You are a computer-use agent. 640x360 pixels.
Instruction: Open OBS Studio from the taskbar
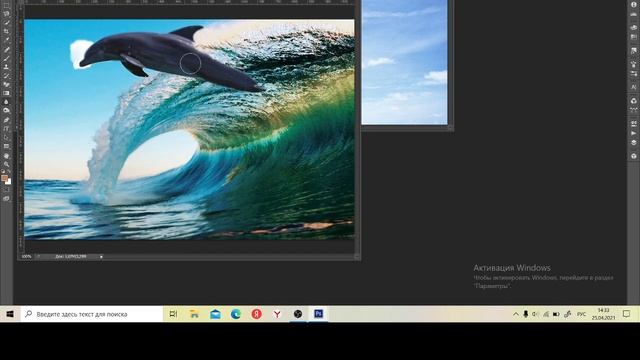(x=298, y=314)
